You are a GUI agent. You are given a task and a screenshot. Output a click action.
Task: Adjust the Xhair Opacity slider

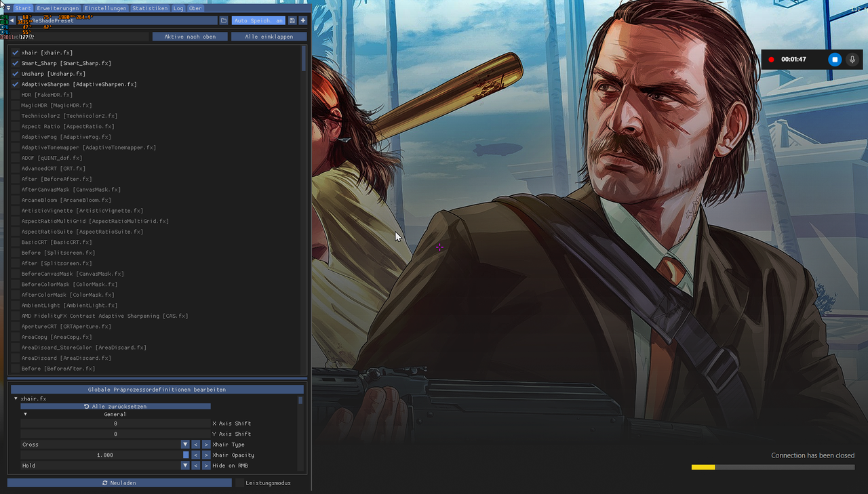(105, 455)
